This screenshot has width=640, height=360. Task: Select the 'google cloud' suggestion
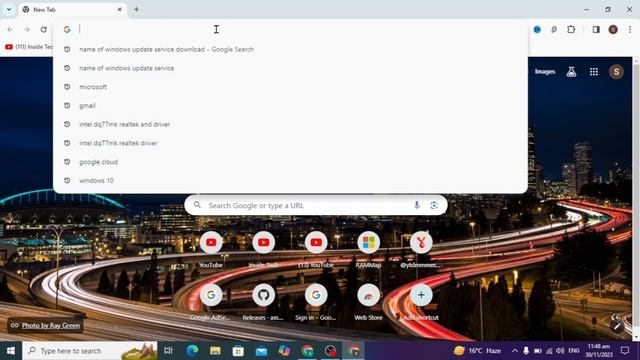click(x=290, y=162)
